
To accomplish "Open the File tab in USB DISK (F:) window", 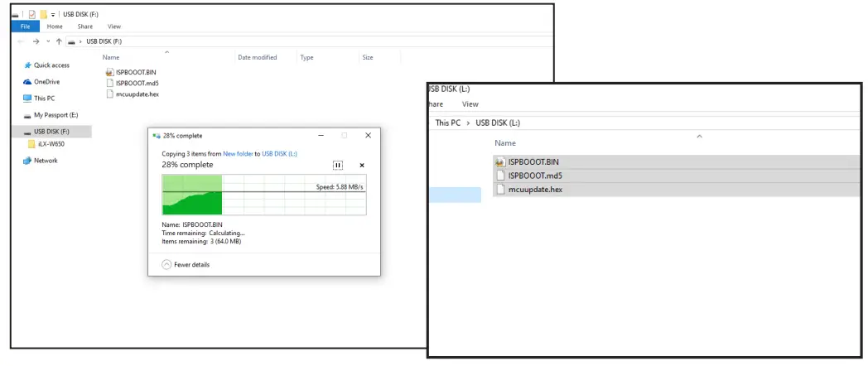I will pos(25,26).
